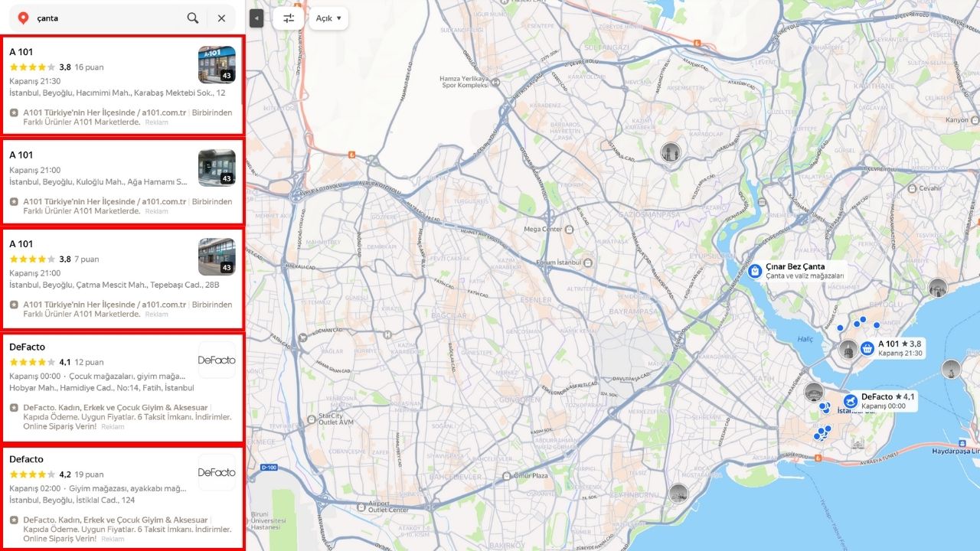Click the '16 puan' rating count
This screenshot has width=980, height=551.
click(x=89, y=67)
